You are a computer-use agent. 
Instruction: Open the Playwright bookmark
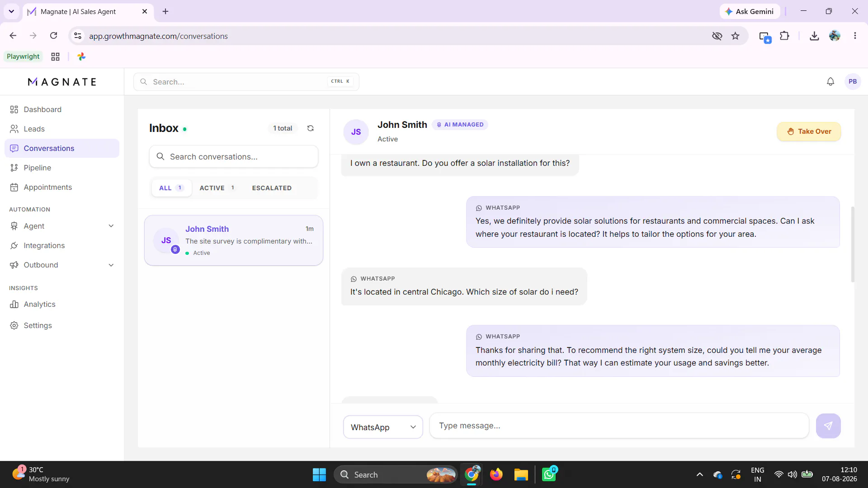pos(23,56)
